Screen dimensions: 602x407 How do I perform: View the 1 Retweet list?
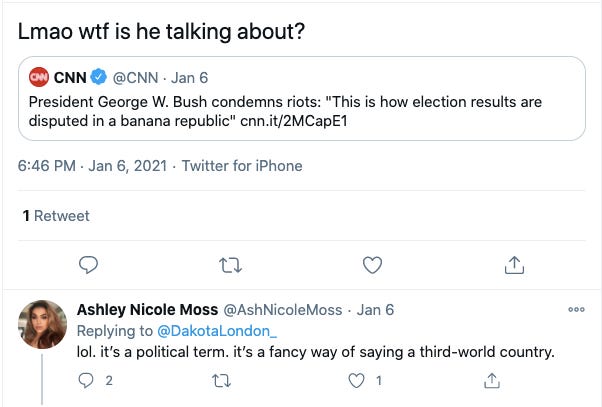tap(55, 216)
